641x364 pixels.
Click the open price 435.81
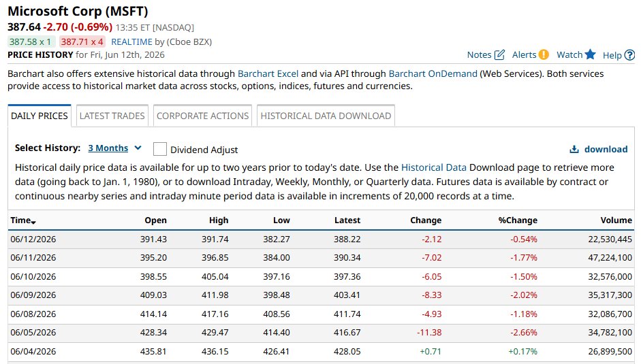[x=153, y=351]
